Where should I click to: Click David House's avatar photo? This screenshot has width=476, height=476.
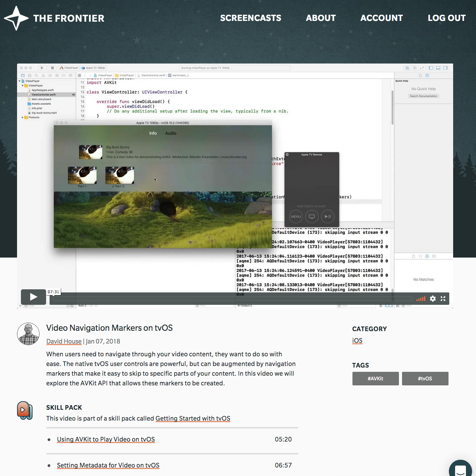point(28,334)
